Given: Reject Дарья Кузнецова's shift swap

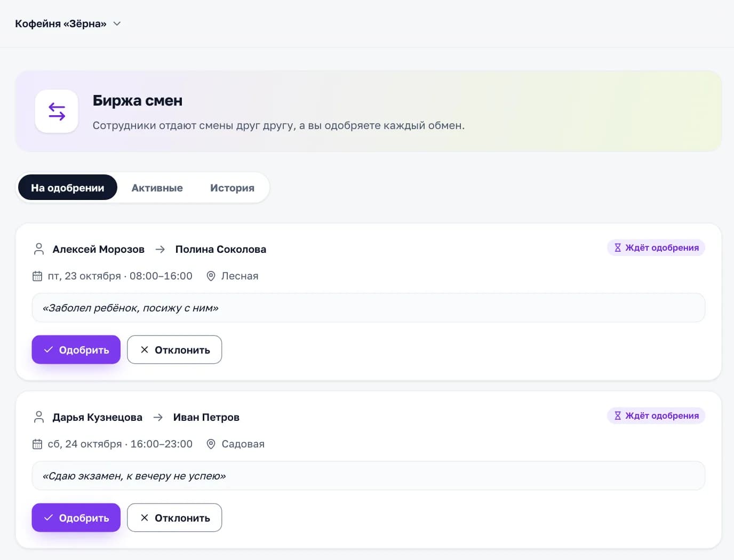Looking at the screenshot, I should (x=174, y=518).
